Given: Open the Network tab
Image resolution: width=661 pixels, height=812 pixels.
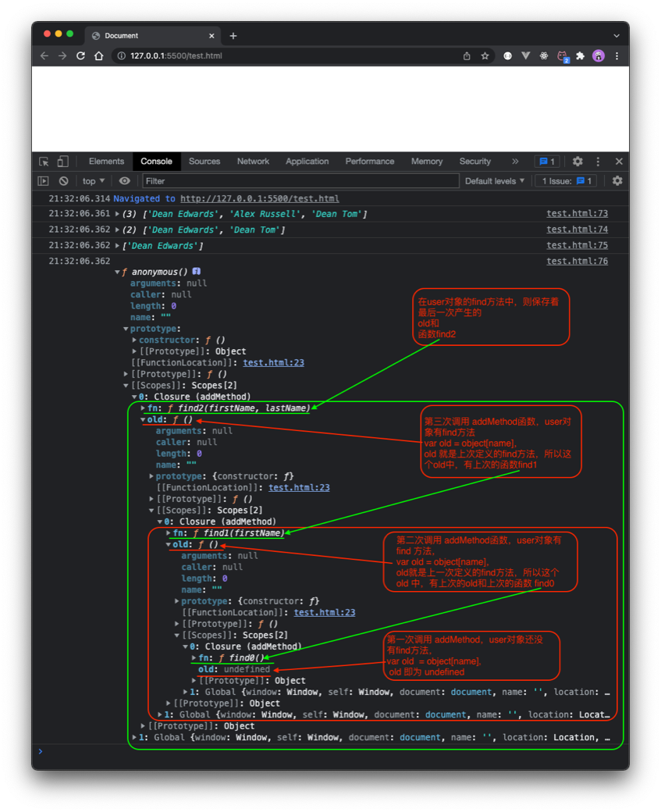Looking at the screenshot, I should pos(253,162).
